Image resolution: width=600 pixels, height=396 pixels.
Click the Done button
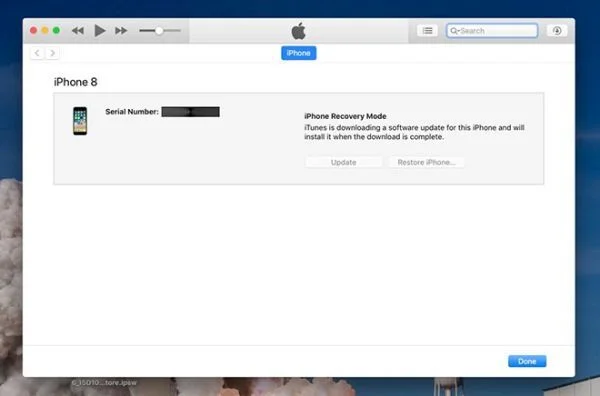(x=527, y=361)
